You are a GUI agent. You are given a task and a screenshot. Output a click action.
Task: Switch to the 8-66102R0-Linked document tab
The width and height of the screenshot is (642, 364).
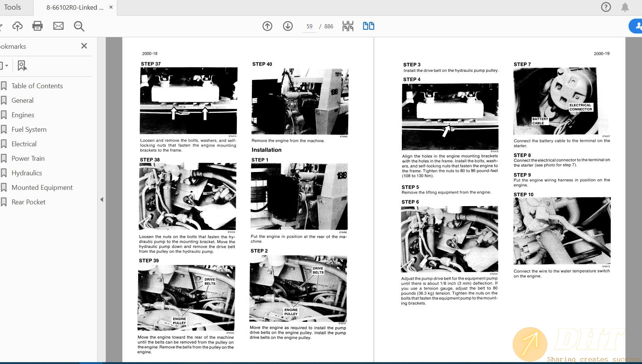(75, 7)
